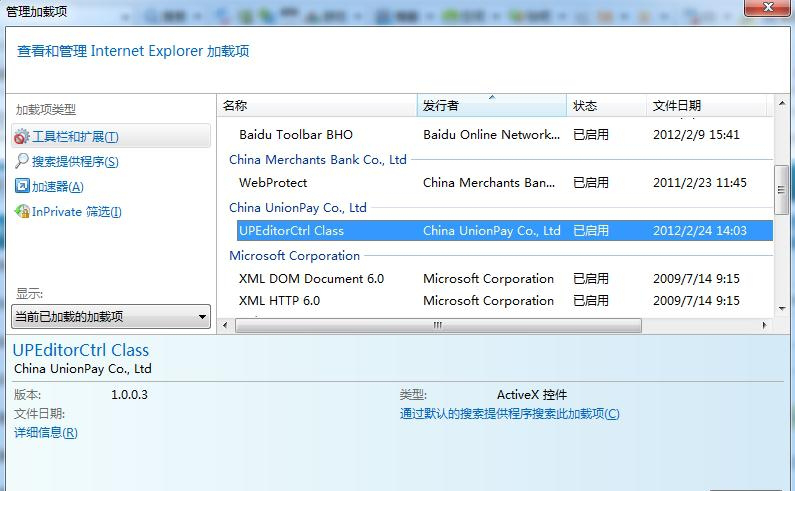Viewport: 795px width, 510px height.
Task: Sort list by 文件日期 column header
Action: (x=706, y=105)
